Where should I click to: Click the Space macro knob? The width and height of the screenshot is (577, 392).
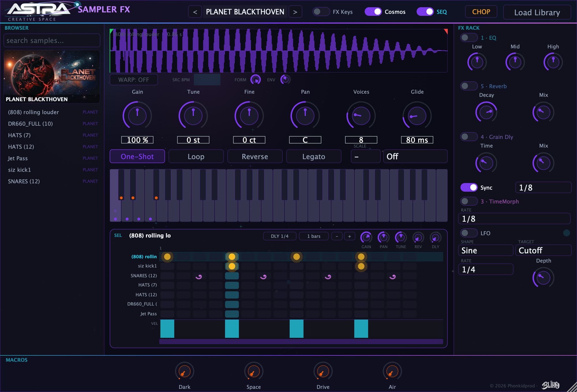pyautogui.click(x=254, y=371)
